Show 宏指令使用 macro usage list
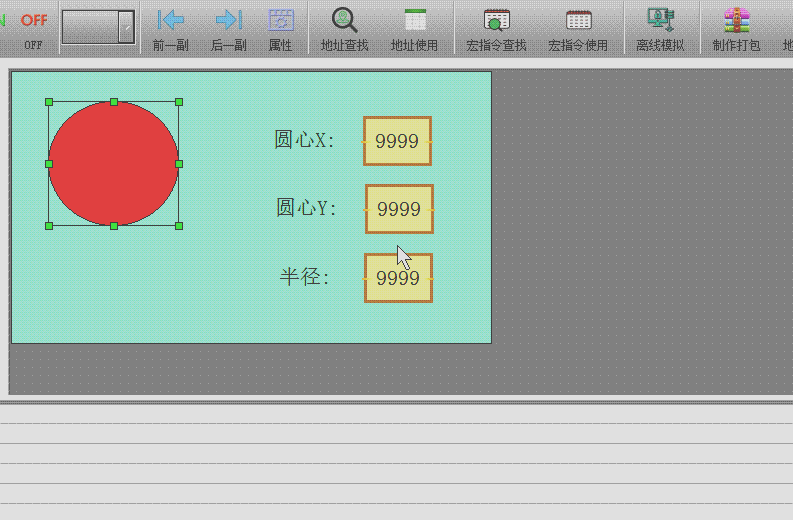Viewport: 793px width, 520px height. (x=578, y=20)
